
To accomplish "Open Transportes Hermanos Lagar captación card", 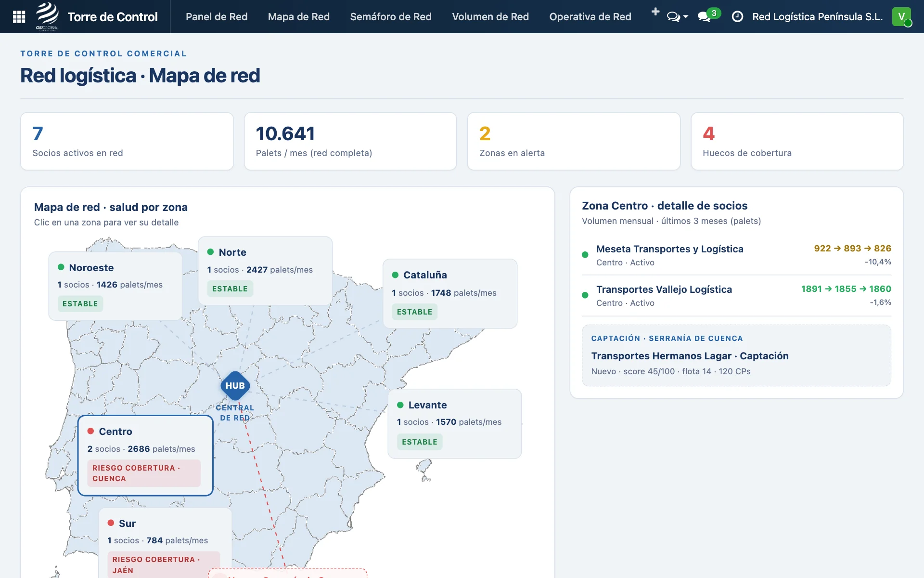I will (736, 355).
